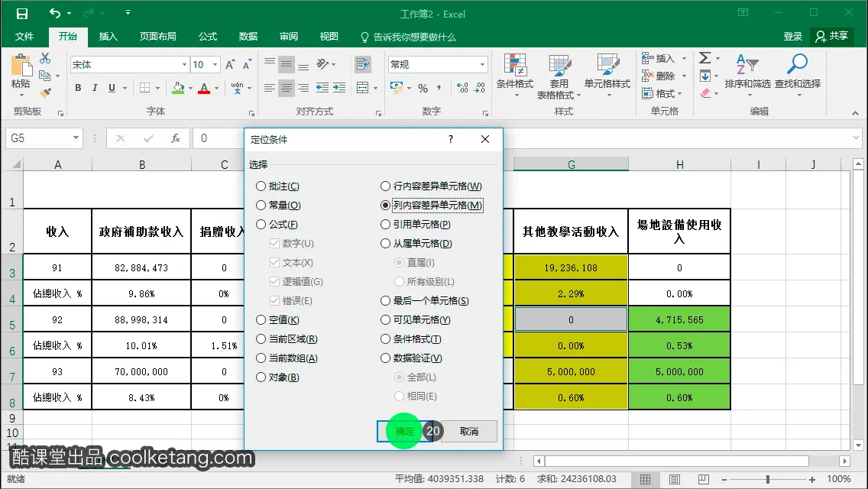Open Sort and Filter (排序和筛选)
The image size is (868, 489).
click(747, 76)
